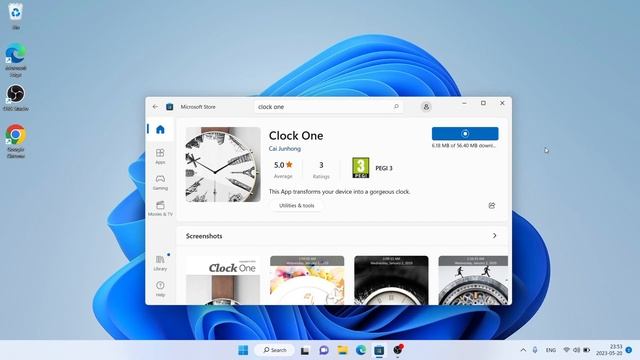Click the Microsoft Store logo in title bar
640x360 pixels.
click(x=169, y=107)
